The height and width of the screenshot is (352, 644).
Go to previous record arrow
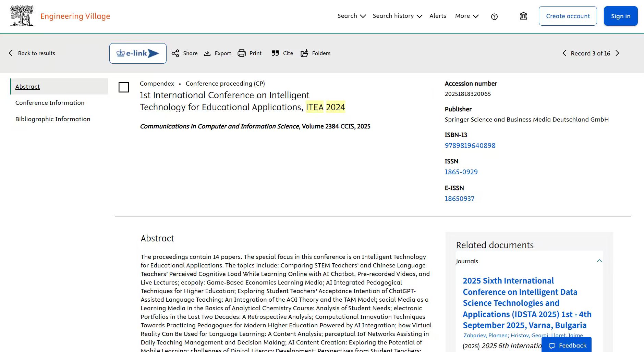[564, 53]
